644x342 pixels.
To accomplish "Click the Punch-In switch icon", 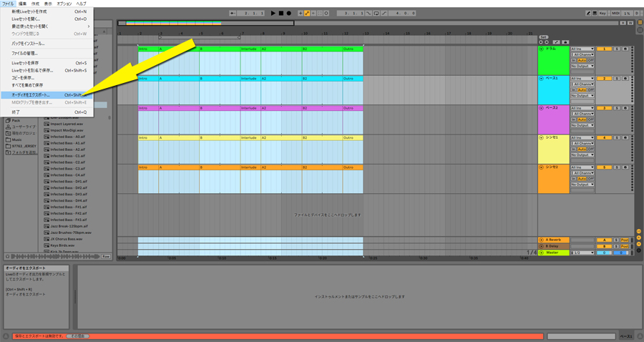I will (x=369, y=13).
